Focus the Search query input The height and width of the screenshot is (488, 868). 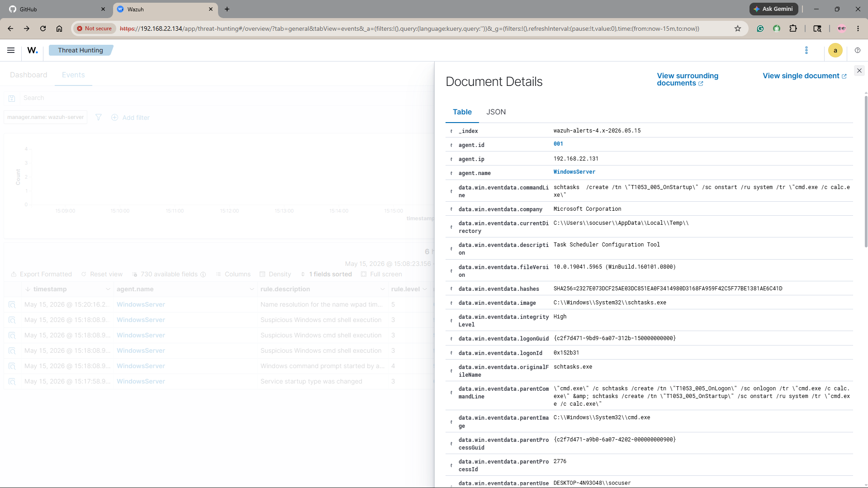click(226, 98)
